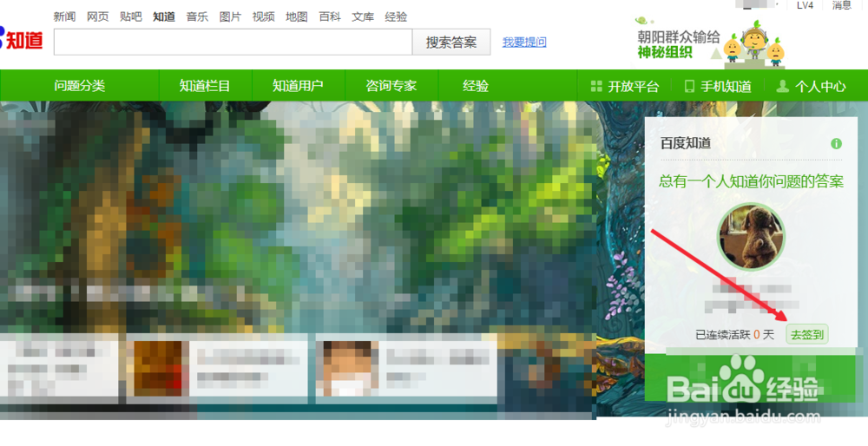This screenshot has height=446, width=868.
Task: Click the person icon beside 个人中心
Action: tap(782, 86)
